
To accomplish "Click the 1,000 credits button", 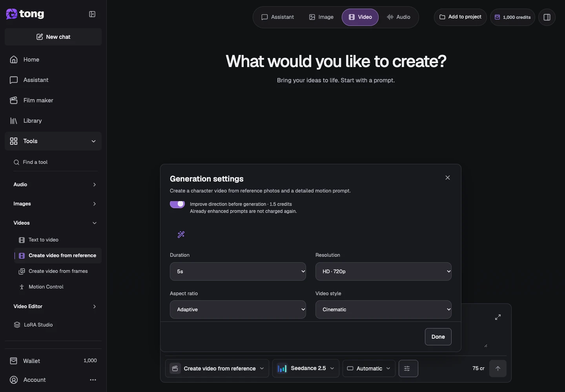I will coord(512,17).
